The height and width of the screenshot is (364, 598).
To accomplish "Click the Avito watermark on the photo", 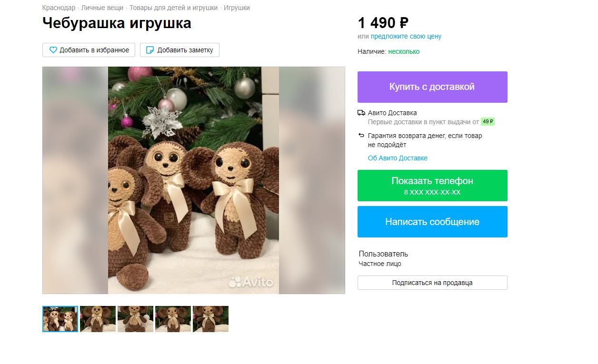I will click(251, 282).
